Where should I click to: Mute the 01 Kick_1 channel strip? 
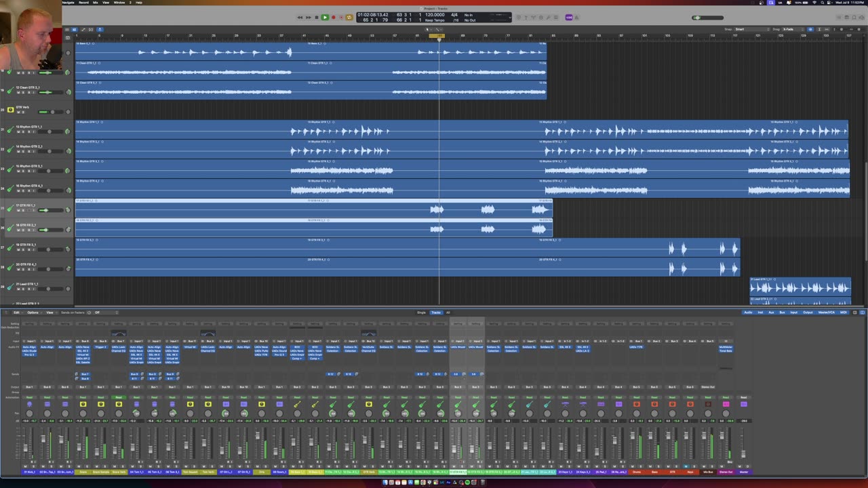click(x=26, y=466)
